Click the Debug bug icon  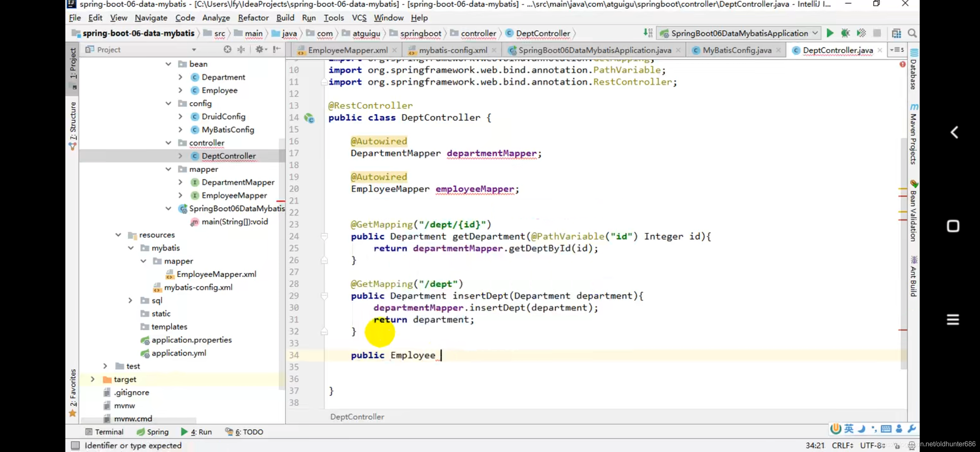(845, 33)
